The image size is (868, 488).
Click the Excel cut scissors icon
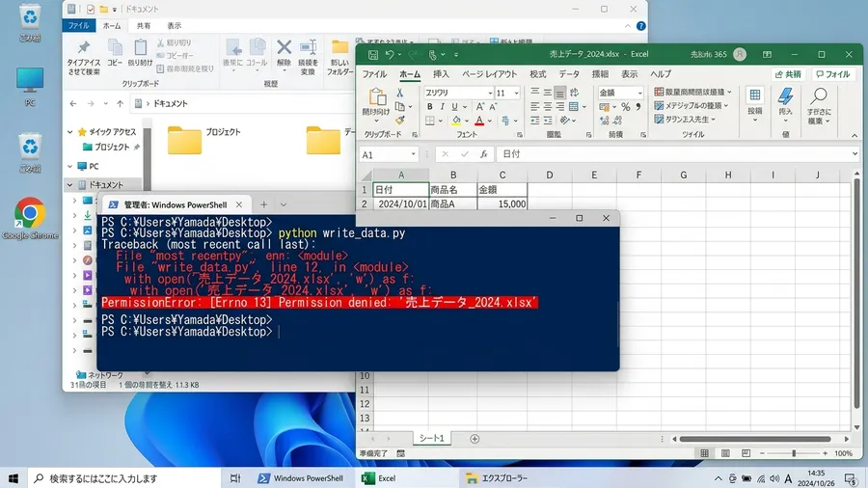[399, 93]
